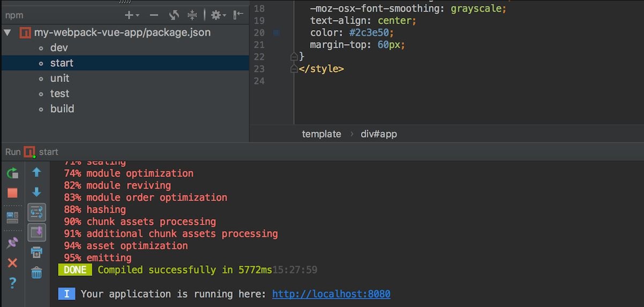Pin the Run tab
Viewport: 644px width, 307px height.
pyautogui.click(x=12, y=243)
